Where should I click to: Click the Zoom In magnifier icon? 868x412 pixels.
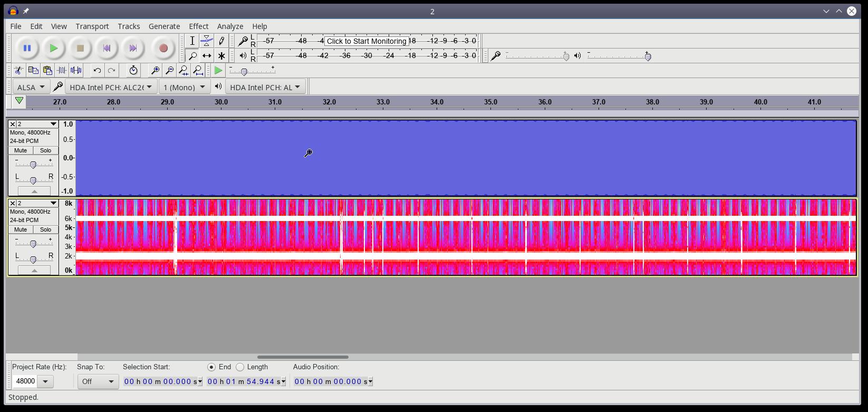tap(155, 70)
